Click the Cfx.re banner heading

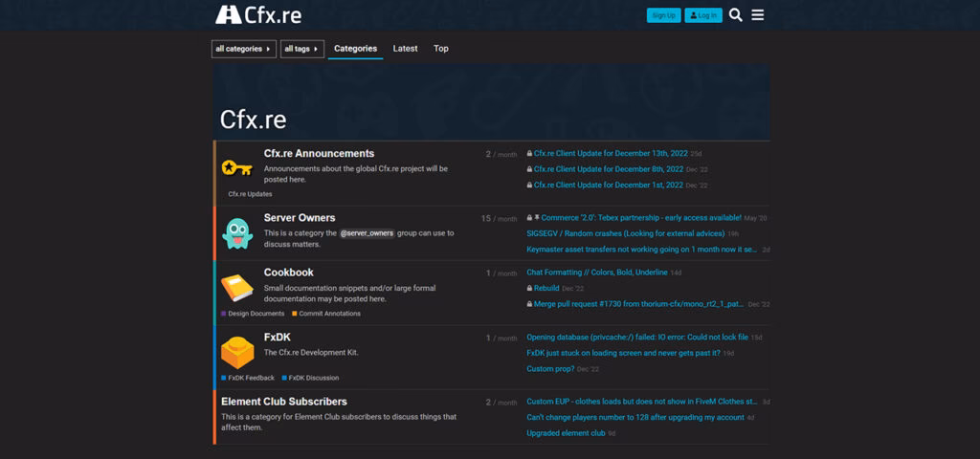(x=253, y=120)
